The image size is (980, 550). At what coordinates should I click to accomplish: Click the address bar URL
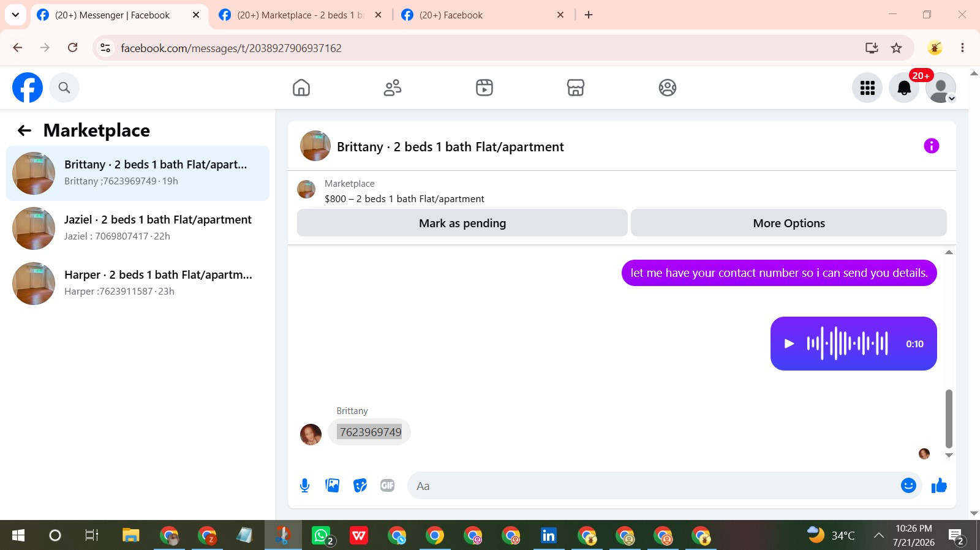point(231,48)
